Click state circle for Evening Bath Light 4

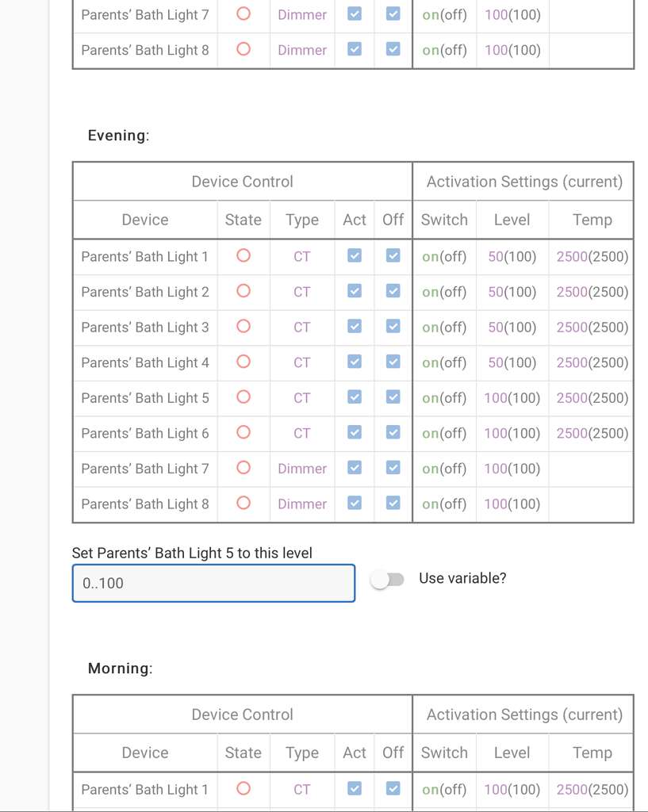pos(243,362)
